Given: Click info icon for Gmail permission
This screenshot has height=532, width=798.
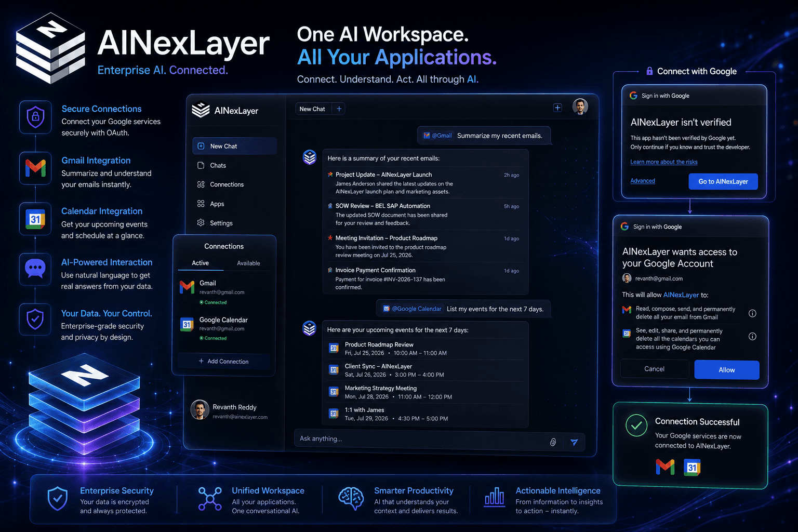Looking at the screenshot, I should click(x=752, y=313).
